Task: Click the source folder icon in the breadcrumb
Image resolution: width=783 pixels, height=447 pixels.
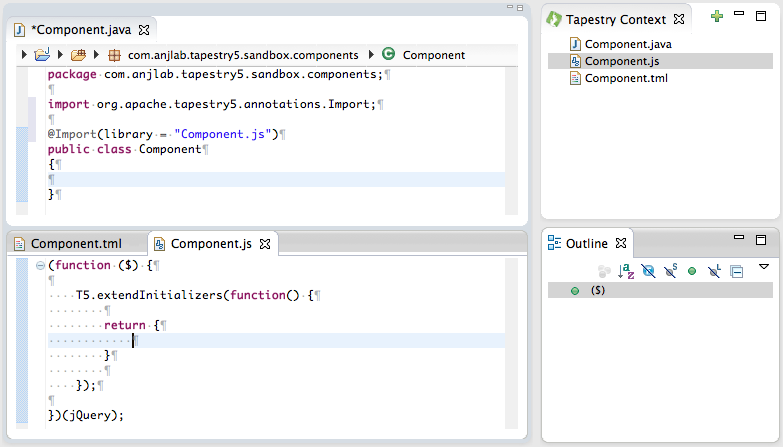Action: click(78, 54)
